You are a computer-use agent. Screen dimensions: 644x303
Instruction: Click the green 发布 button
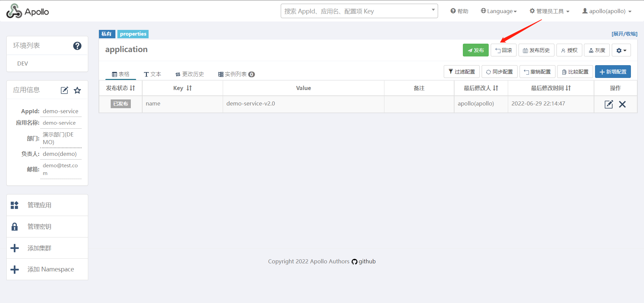click(x=476, y=50)
